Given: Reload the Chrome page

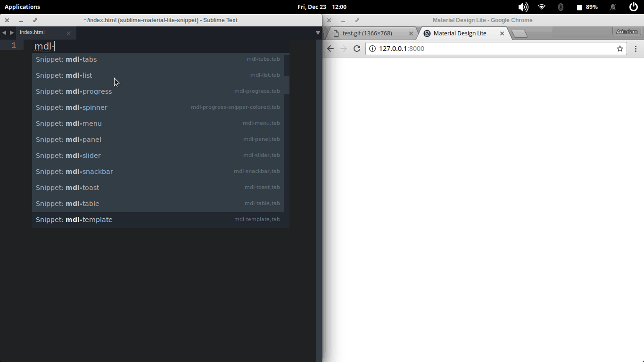Looking at the screenshot, I should pos(357,49).
